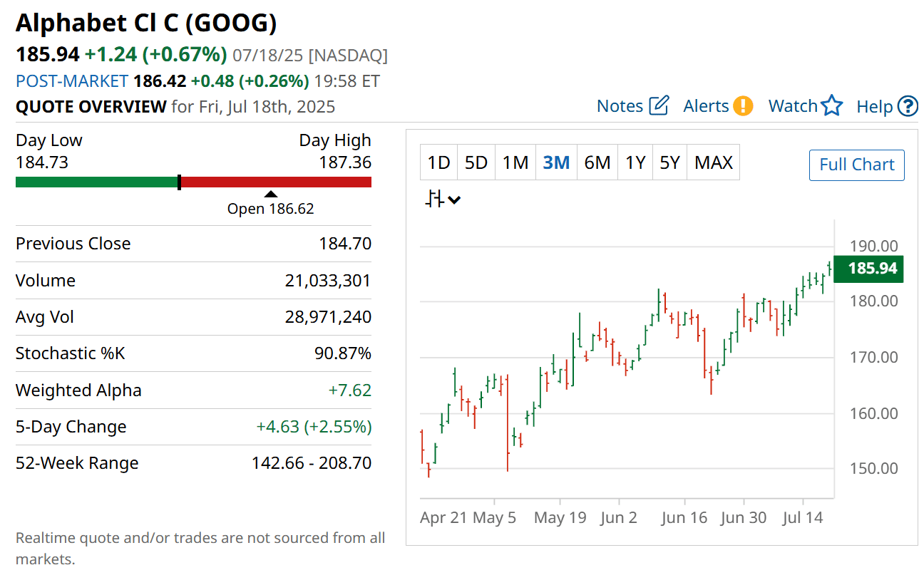Viewport: 924px width, 575px height.
Task: Click the Jul 14 date axis label
Action: click(x=802, y=518)
